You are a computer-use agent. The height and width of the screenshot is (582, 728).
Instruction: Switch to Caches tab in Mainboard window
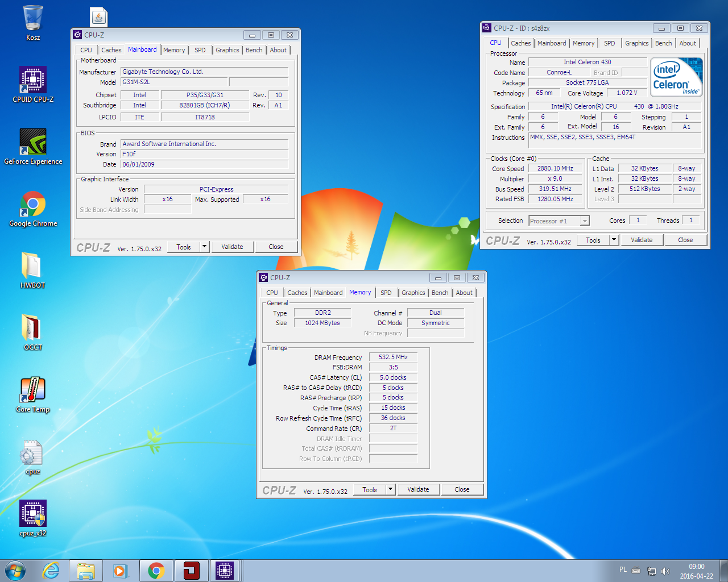point(111,50)
